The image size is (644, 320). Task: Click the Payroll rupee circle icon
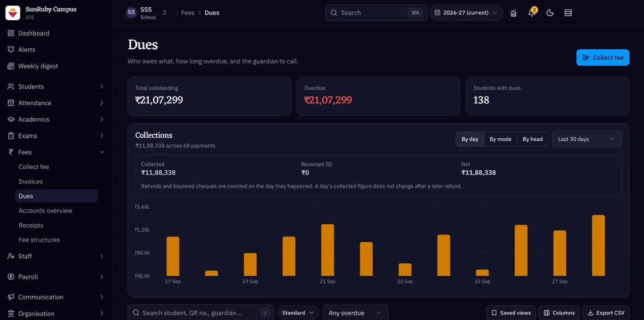[11, 277]
